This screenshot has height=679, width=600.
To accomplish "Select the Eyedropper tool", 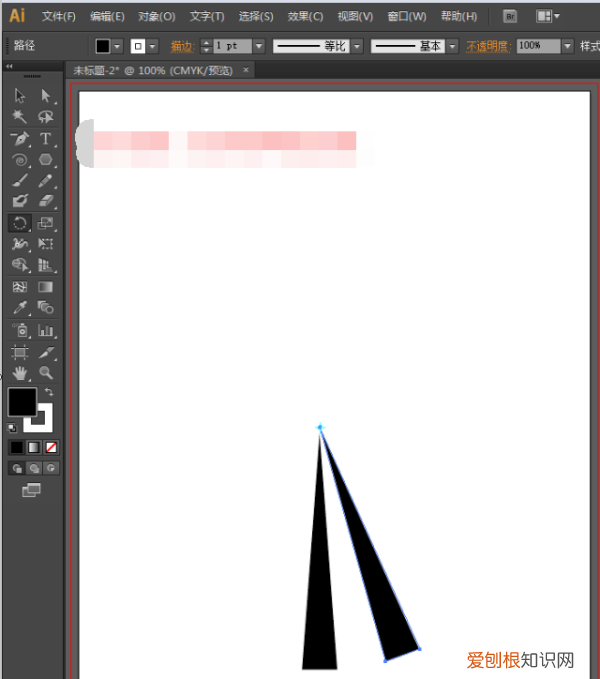I will [19, 308].
